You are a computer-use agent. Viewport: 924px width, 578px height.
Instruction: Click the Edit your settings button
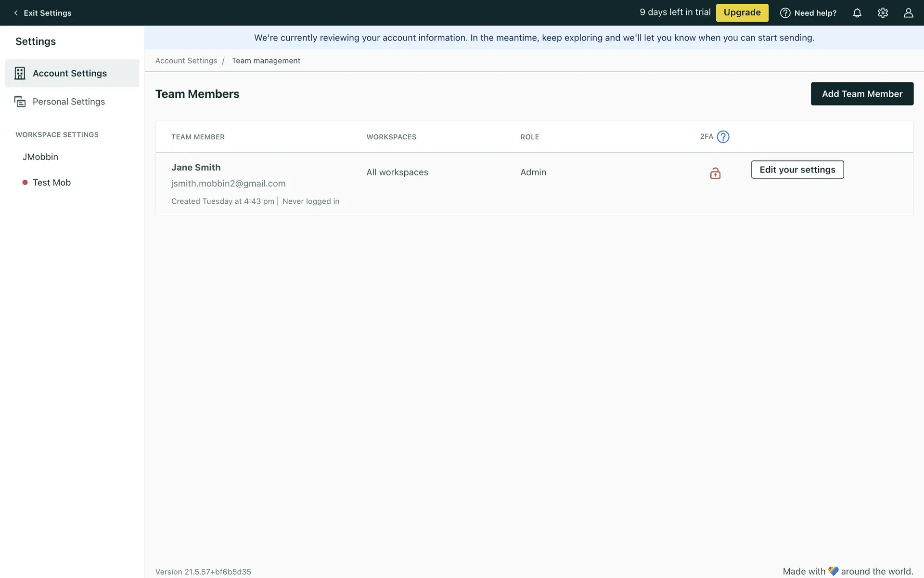point(797,170)
